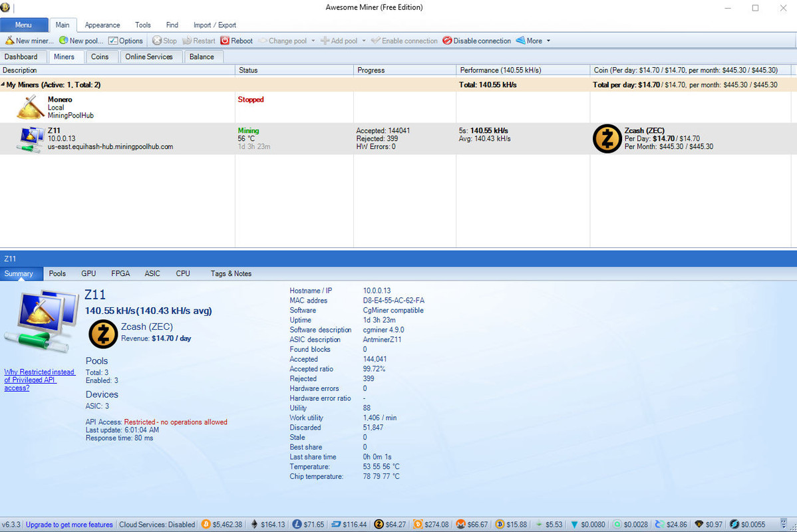
Task: Click the large Z11 miner image in Summary
Action: pyautogui.click(x=41, y=320)
